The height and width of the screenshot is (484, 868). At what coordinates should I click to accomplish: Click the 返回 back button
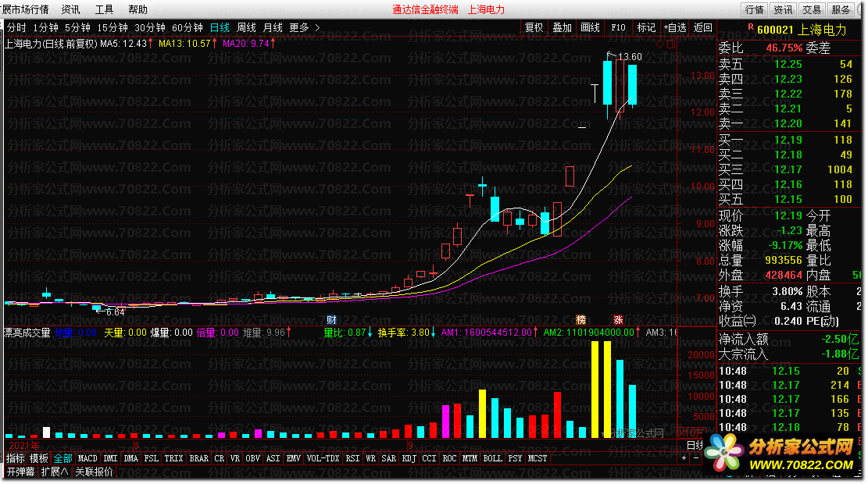[x=703, y=27]
